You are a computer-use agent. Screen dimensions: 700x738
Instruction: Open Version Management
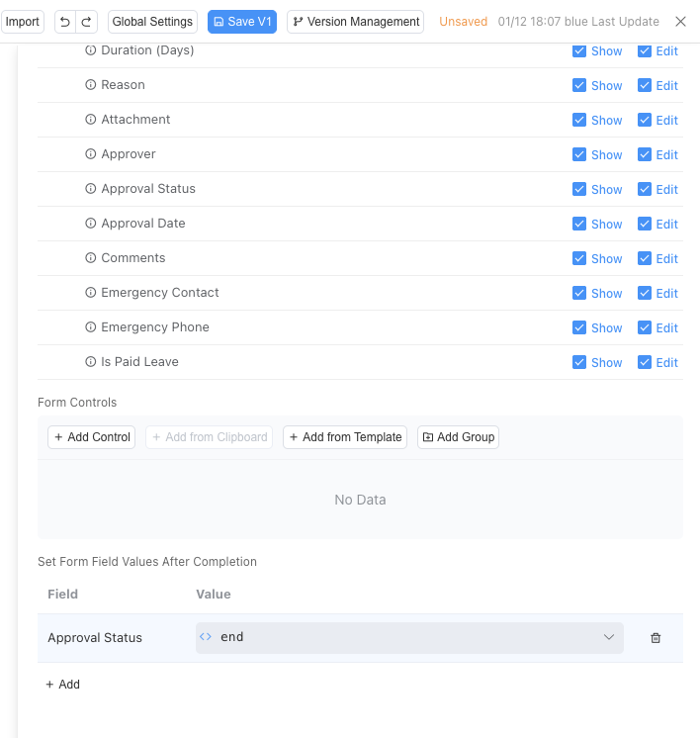tap(356, 22)
